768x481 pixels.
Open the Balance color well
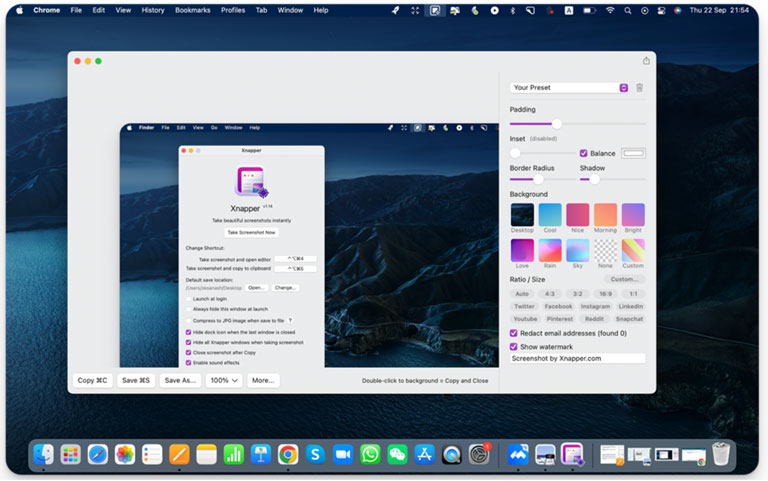pyautogui.click(x=633, y=153)
